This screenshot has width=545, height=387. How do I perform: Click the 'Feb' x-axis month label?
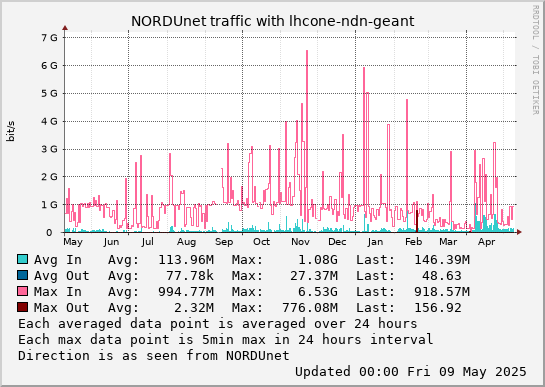[x=413, y=242]
